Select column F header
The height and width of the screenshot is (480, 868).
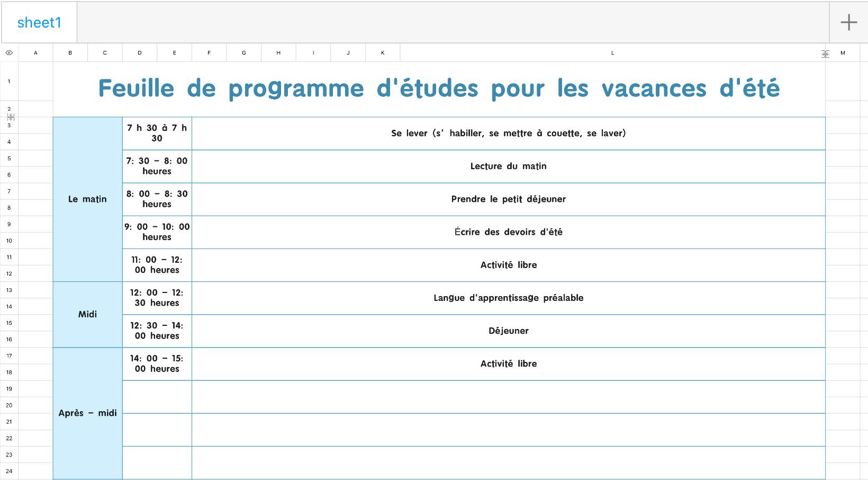(209, 53)
